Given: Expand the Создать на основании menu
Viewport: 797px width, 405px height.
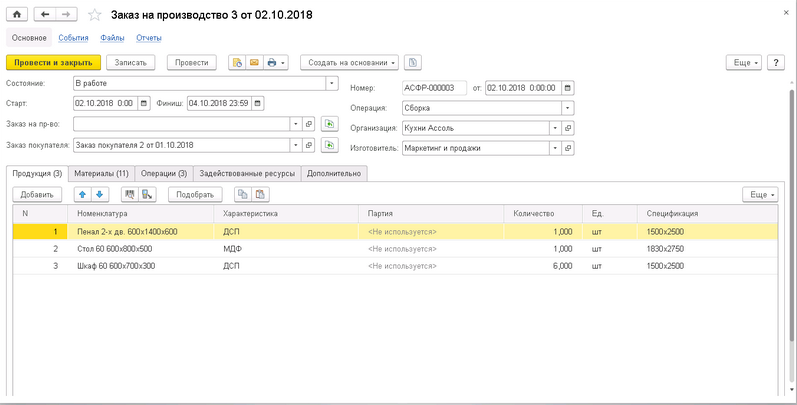Looking at the screenshot, I should click(x=350, y=62).
